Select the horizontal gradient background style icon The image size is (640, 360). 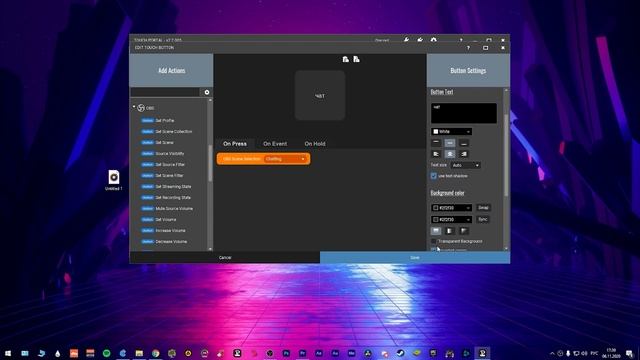point(450,231)
